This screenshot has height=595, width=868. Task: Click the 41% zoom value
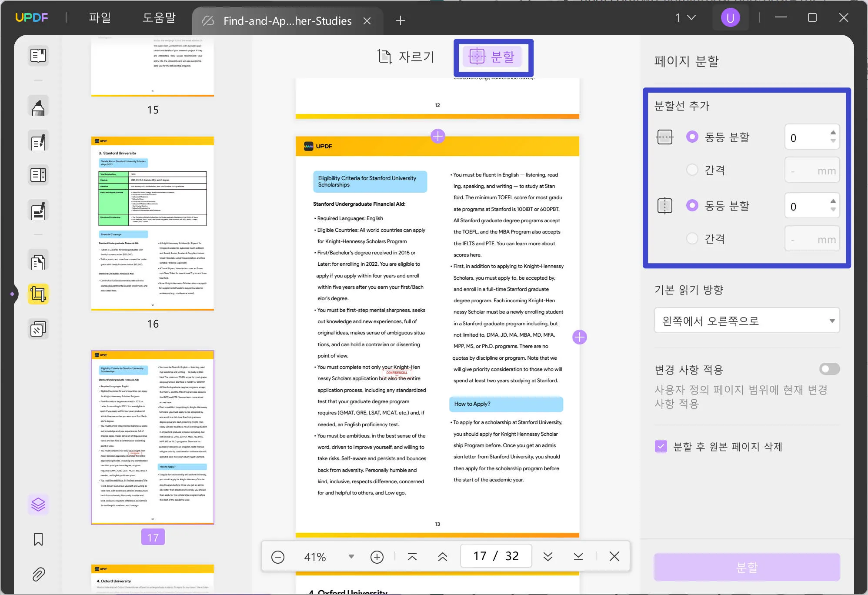tap(315, 557)
